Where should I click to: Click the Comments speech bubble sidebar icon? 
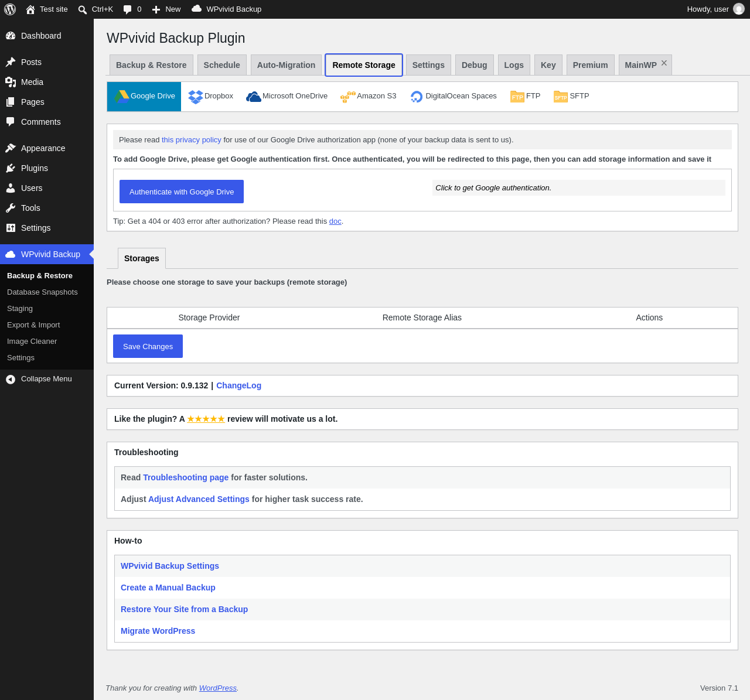(x=11, y=122)
